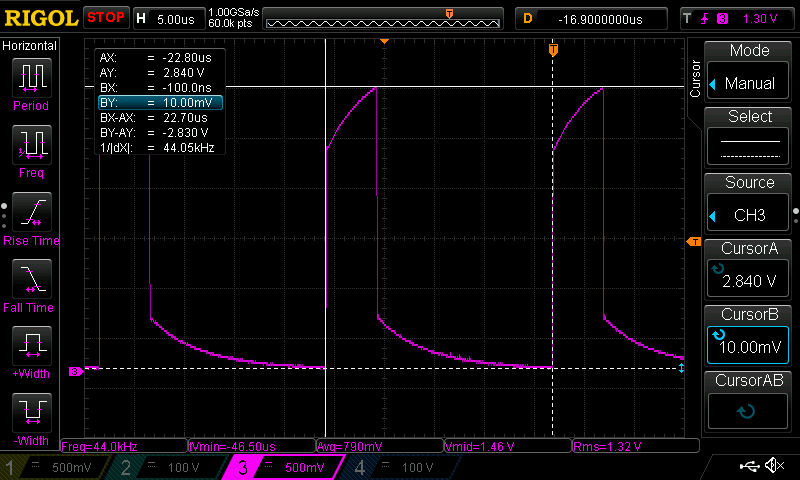Click the waveform memory overview bar
This screenshot has height=480, width=800.
383,19
